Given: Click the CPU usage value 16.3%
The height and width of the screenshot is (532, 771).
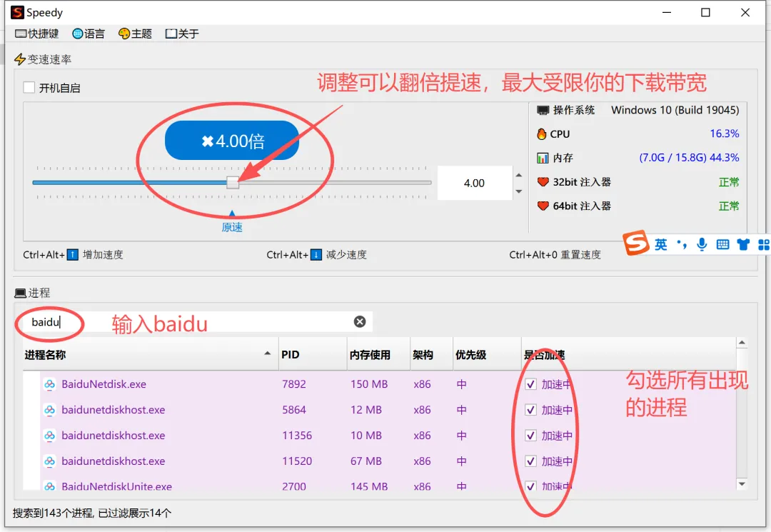Looking at the screenshot, I should (x=725, y=134).
